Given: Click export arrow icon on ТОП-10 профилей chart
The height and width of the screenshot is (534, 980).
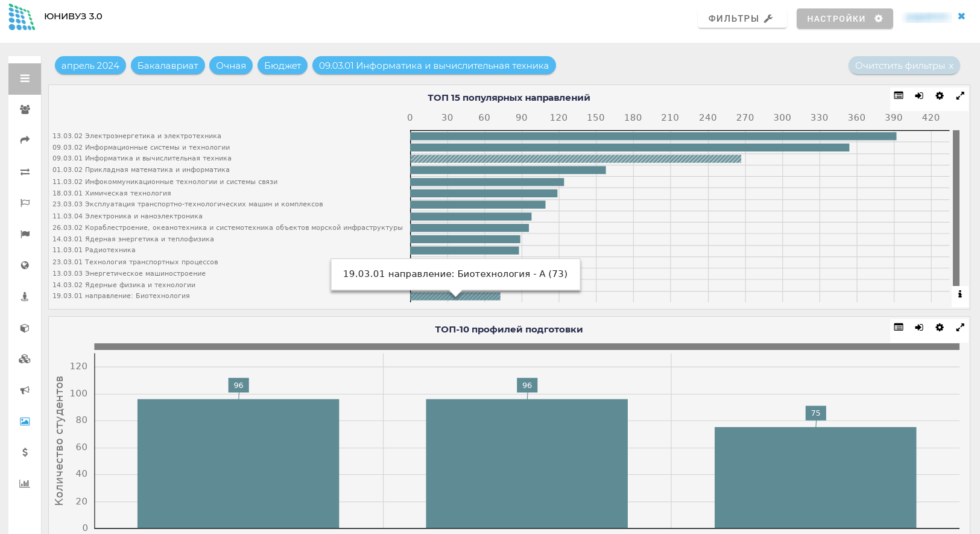Looking at the screenshot, I should pyautogui.click(x=919, y=327).
